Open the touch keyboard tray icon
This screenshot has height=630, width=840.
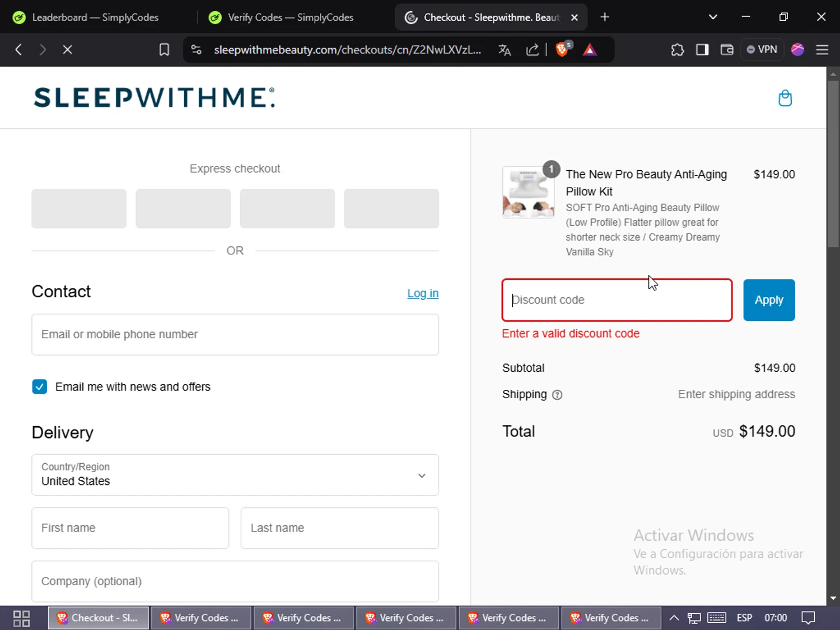(717, 618)
